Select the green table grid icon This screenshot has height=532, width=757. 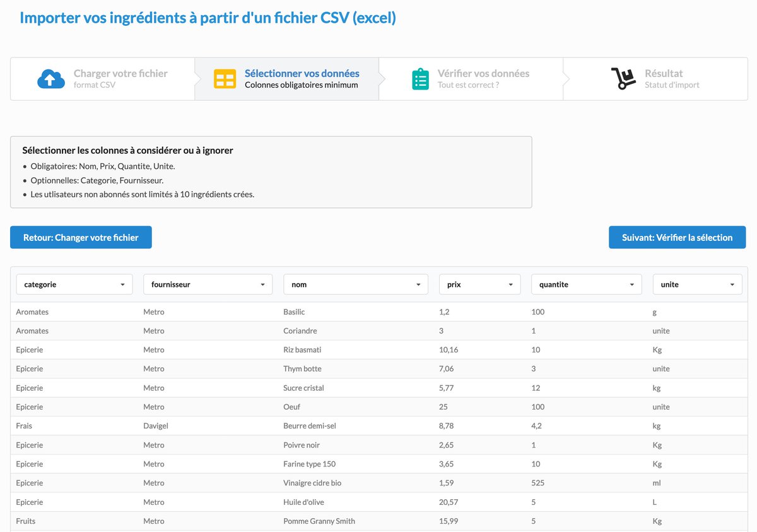point(225,79)
